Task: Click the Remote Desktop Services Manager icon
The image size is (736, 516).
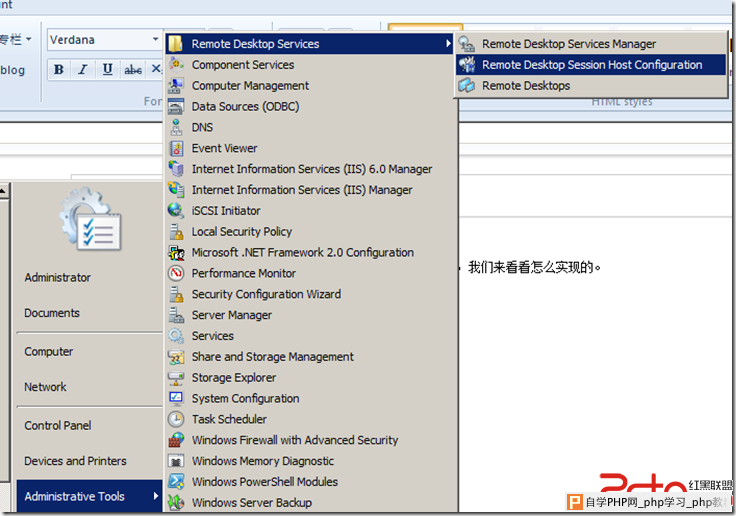Action: coord(467,44)
